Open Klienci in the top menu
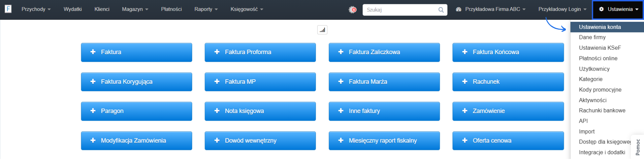Screen dimensions: 644x160 pyautogui.click(x=102, y=9)
